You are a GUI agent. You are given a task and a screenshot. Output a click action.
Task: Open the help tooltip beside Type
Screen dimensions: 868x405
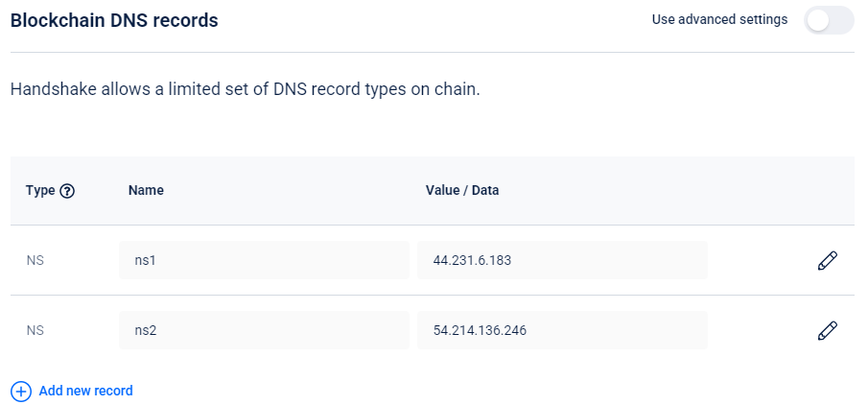point(67,191)
